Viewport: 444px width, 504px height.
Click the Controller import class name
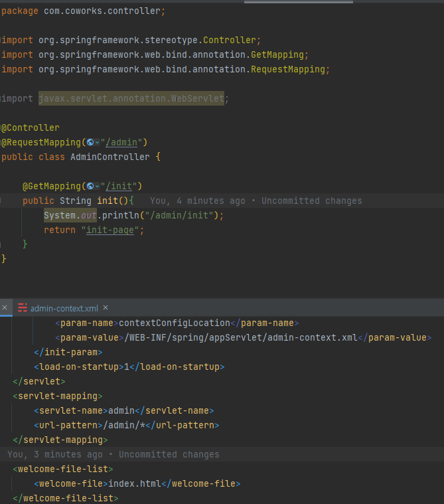click(230, 41)
